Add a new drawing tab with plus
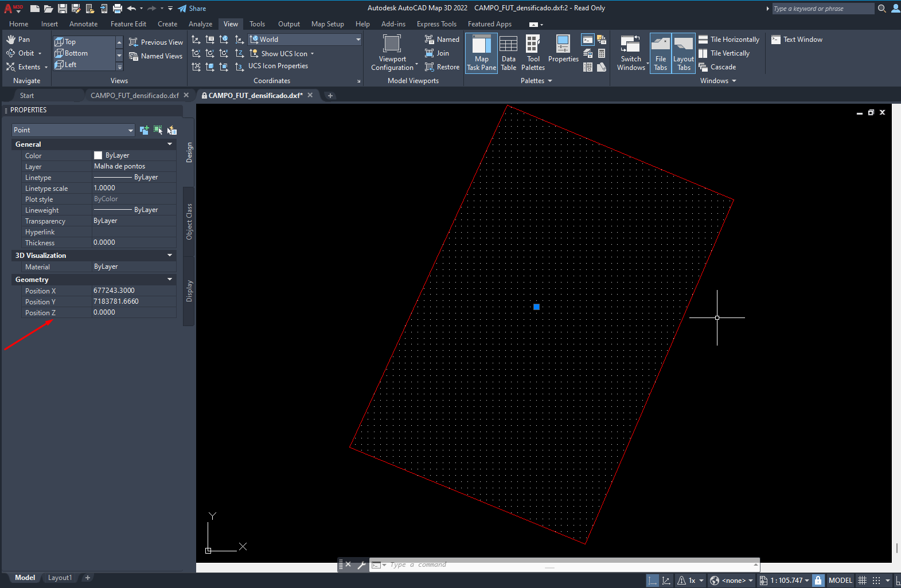The width and height of the screenshot is (901, 588). point(330,96)
